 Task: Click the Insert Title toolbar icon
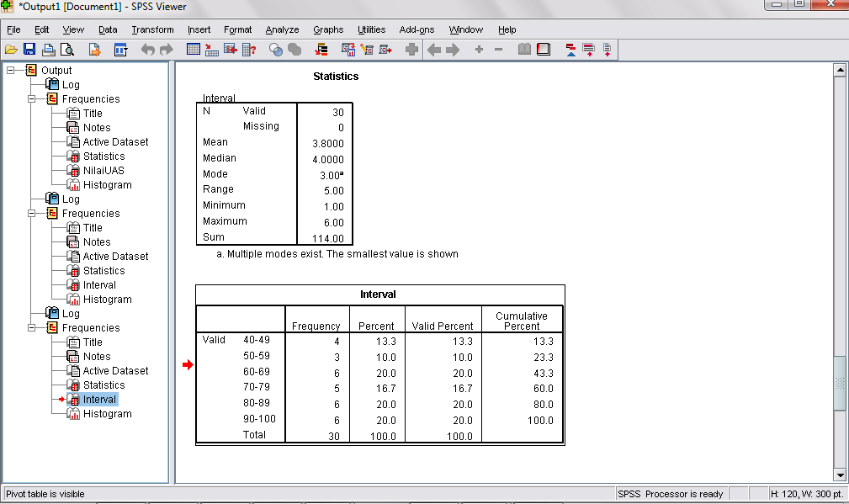[589, 50]
